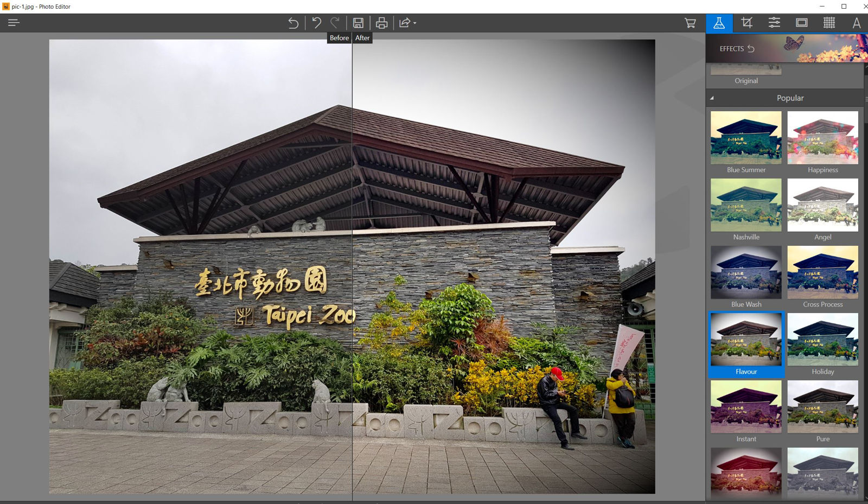Minimize the Photo Editor window
868x504 pixels.
(822, 7)
